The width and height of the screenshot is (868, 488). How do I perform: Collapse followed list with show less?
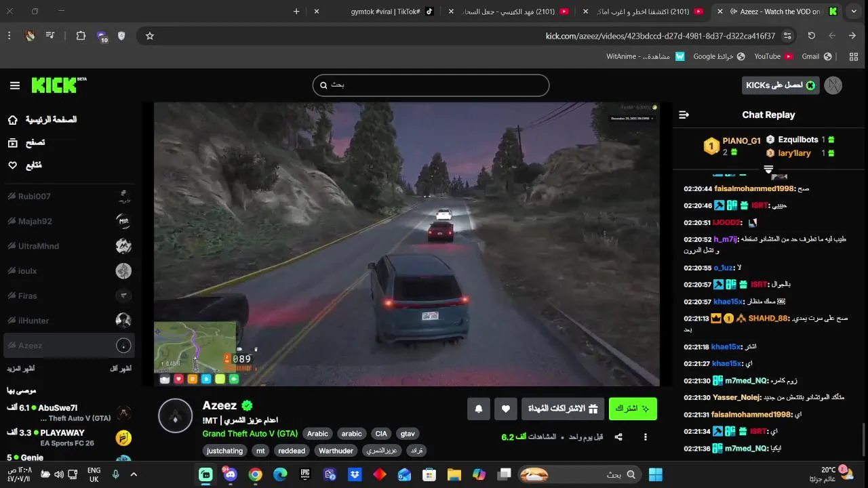(121, 369)
